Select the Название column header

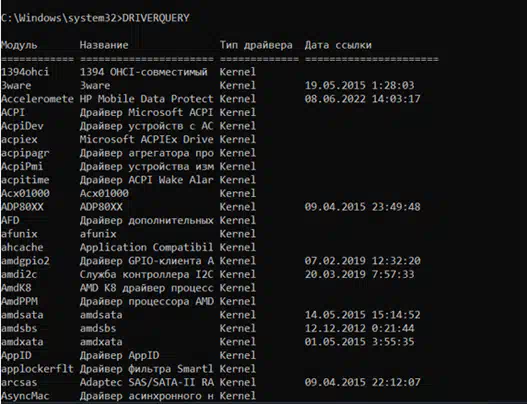(x=104, y=45)
